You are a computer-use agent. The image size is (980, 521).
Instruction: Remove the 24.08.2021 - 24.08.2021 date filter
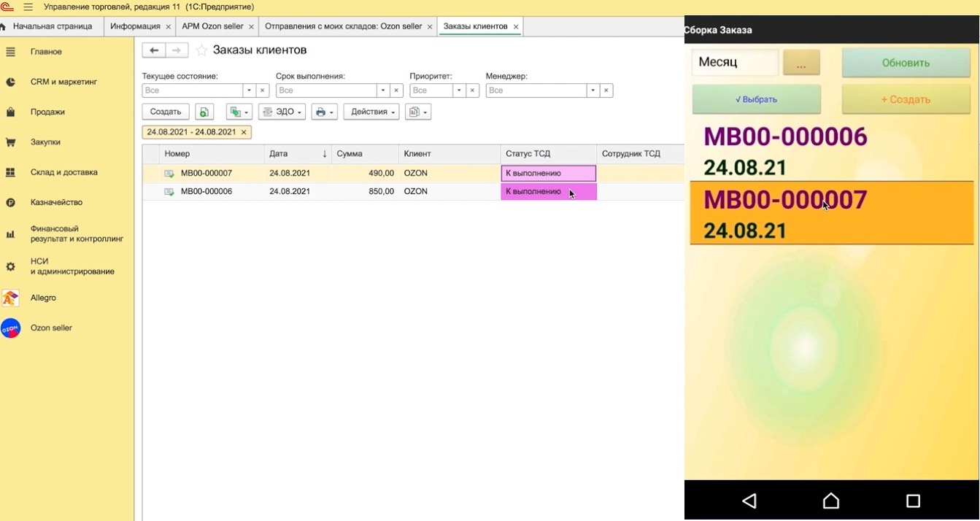click(x=244, y=132)
